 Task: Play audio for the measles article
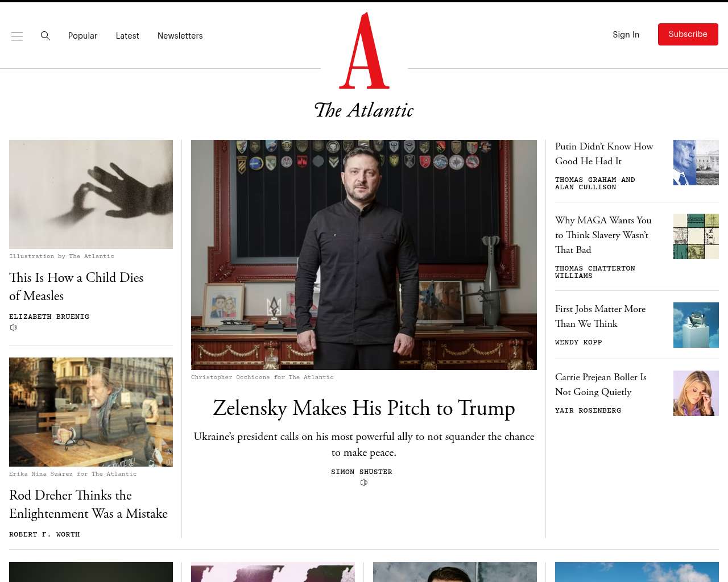(14, 327)
